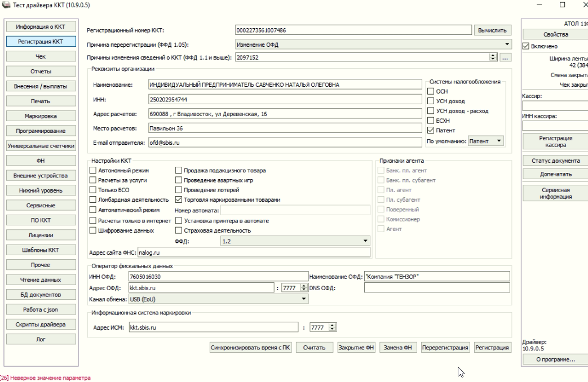Click the Адрес ОФД field
Image resolution: width=588 pixels, height=382 pixels.
pyautogui.click(x=201, y=288)
